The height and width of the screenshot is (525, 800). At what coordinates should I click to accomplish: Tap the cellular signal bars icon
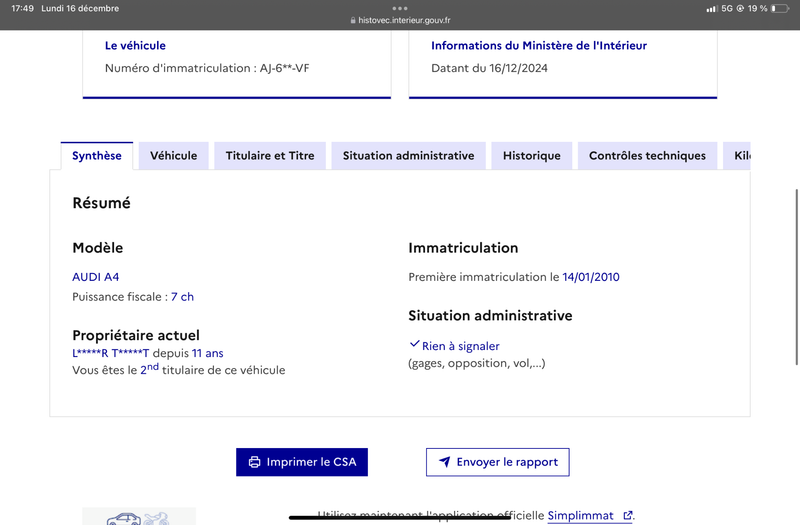tap(712, 9)
